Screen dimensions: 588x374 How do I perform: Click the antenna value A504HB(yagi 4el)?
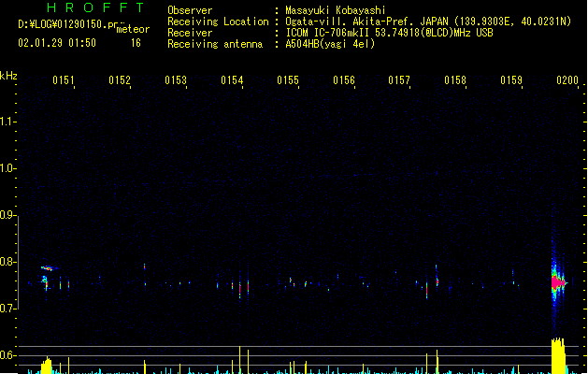330,44
